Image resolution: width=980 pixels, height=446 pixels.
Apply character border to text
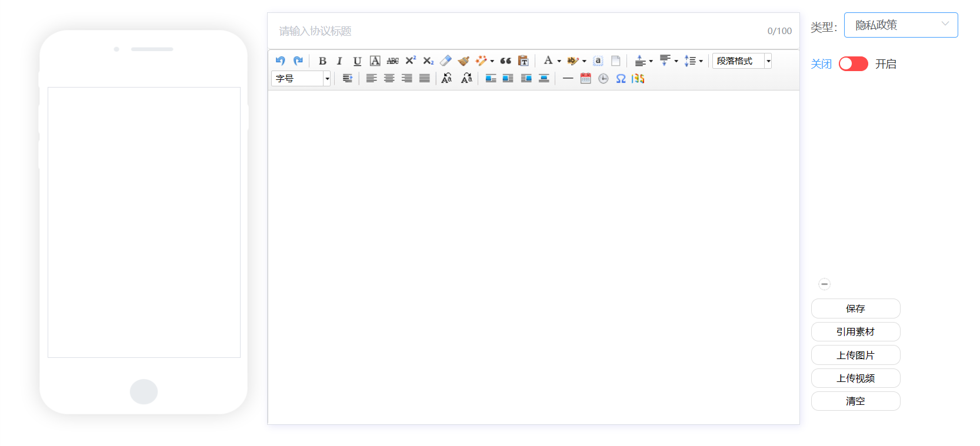[375, 61]
